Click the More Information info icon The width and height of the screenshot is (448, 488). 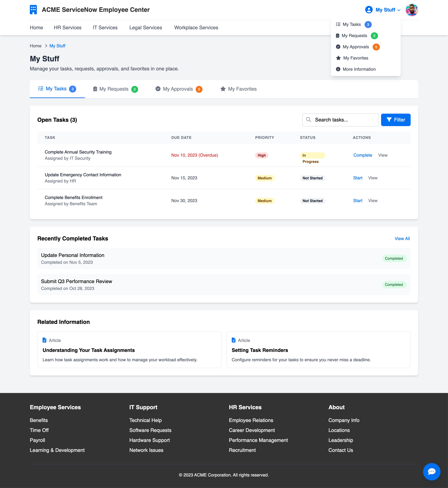(338, 69)
